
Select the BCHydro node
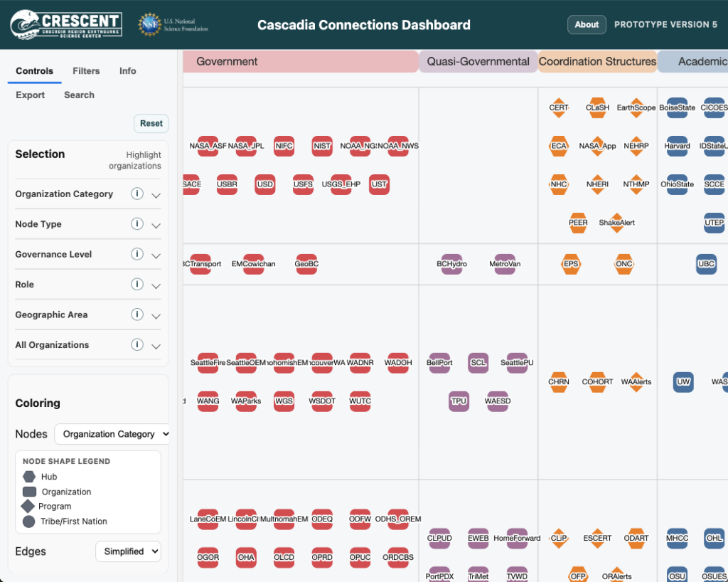451,264
